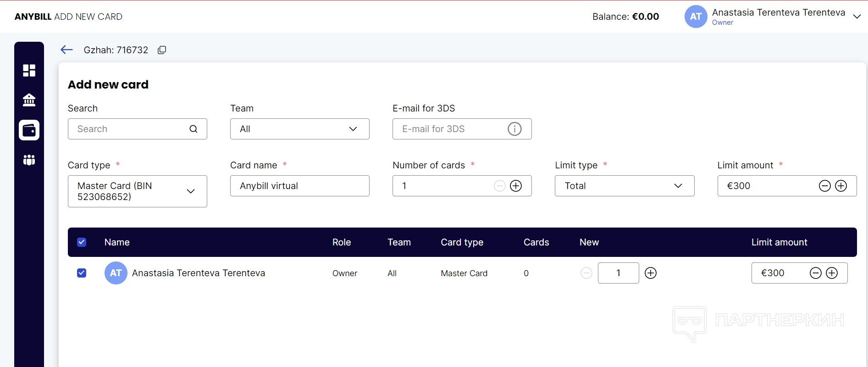This screenshot has width=868, height=367.
Task: Open the dashboard grid icon in sidebar
Action: coord(29,70)
